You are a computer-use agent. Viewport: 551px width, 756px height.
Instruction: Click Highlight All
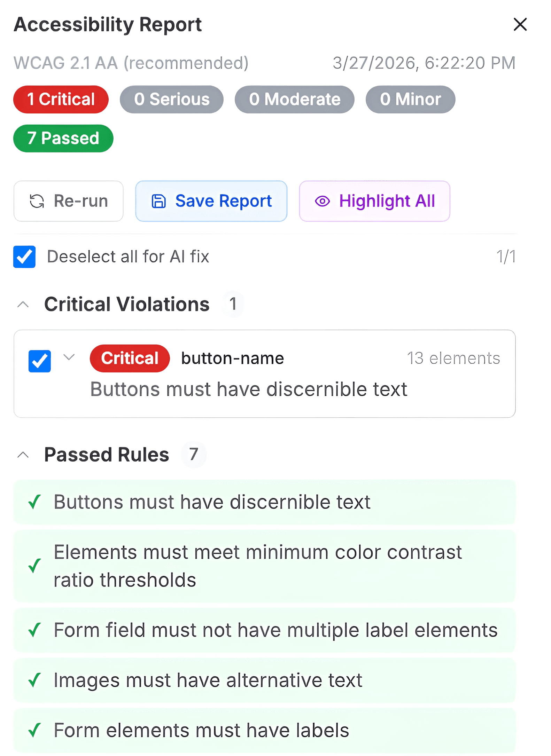(x=374, y=201)
